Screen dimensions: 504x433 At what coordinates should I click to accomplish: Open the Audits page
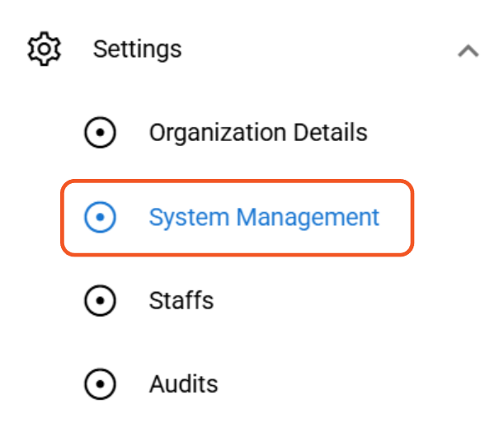[x=183, y=384]
